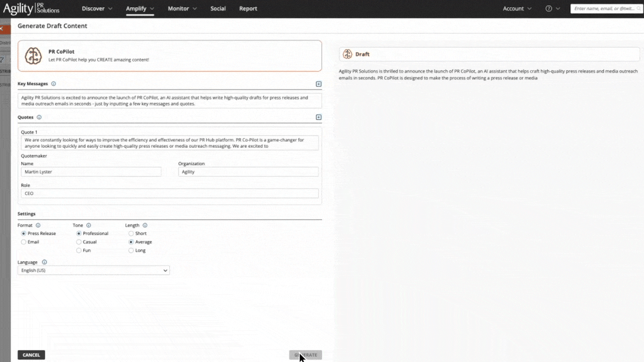Click the PR CoPilot brain icon
This screenshot has height=362, width=644.
click(x=33, y=56)
